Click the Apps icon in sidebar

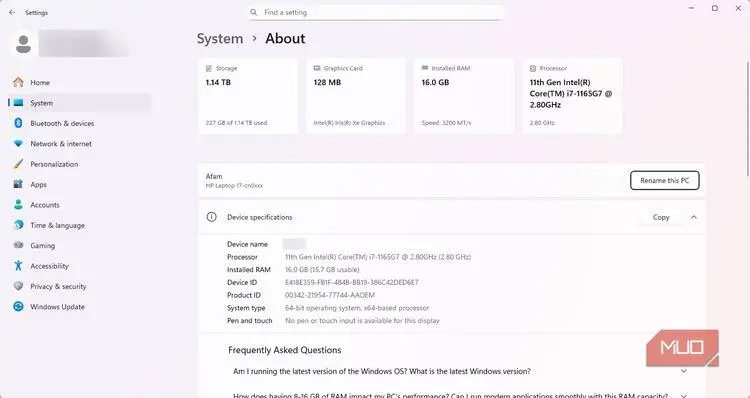pos(18,184)
